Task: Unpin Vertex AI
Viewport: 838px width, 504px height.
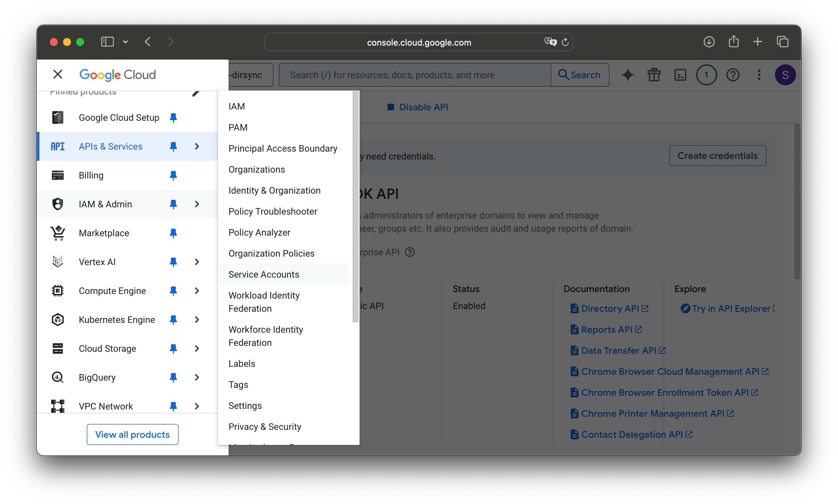Action: [173, 262]
